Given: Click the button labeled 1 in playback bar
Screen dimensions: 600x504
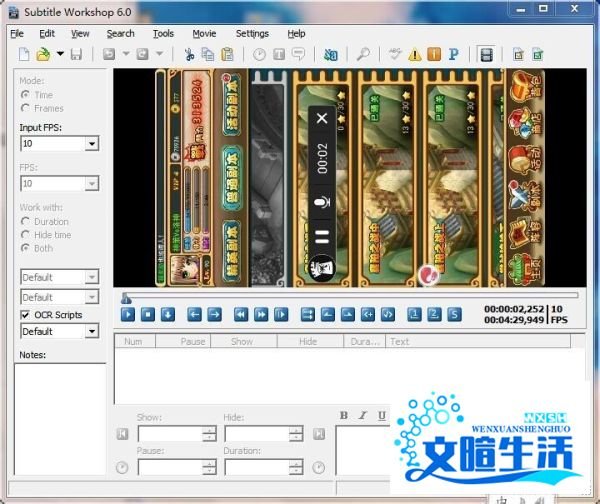Looking at the screenshot, I should point(414,315).
